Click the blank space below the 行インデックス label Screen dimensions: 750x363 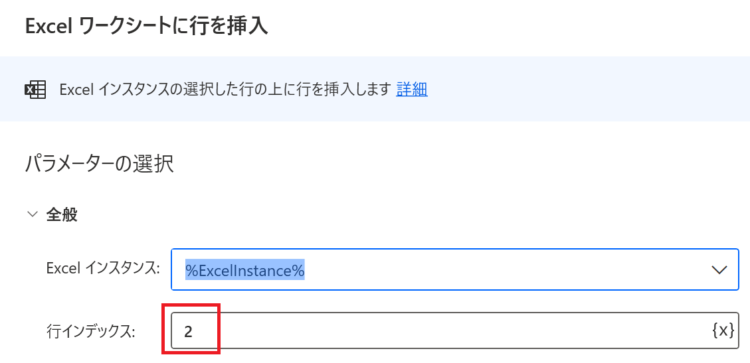91,352
